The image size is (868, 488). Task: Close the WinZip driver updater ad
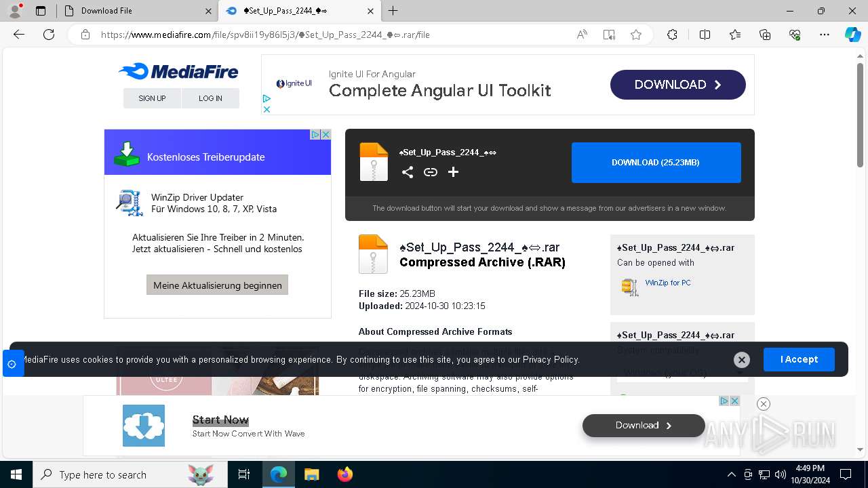point(325,134)
